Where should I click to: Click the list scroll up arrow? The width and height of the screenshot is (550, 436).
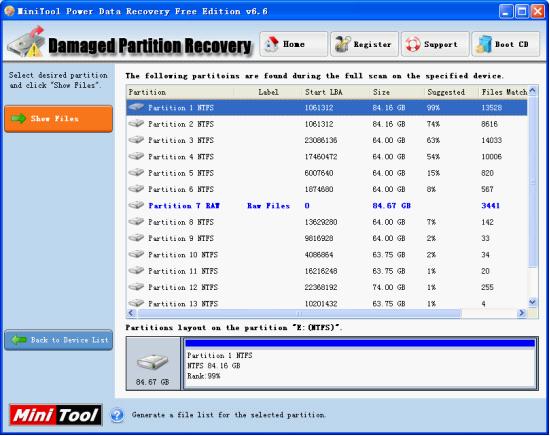(533, 91)
